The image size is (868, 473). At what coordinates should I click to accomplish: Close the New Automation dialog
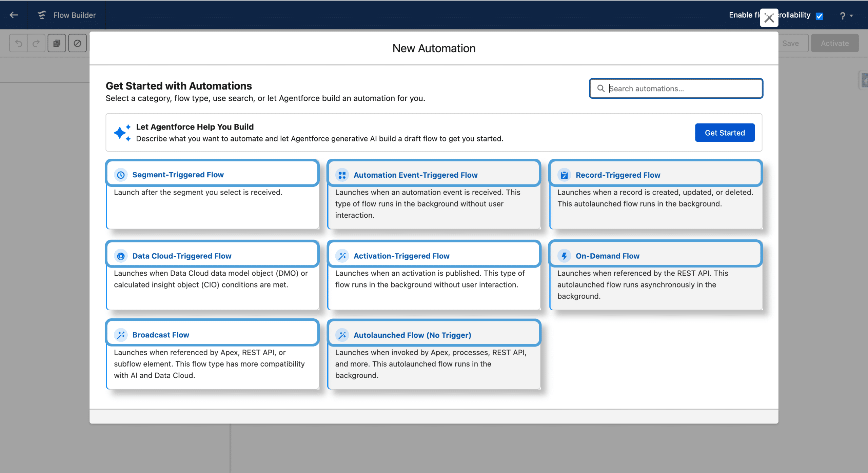pyautogui.click(x=769, y=18)
